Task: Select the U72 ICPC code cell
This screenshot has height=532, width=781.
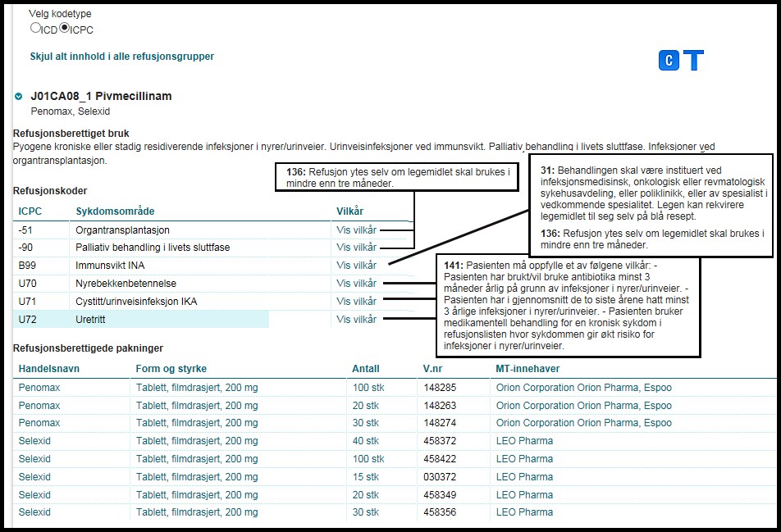Action: (x=28, y=320)
